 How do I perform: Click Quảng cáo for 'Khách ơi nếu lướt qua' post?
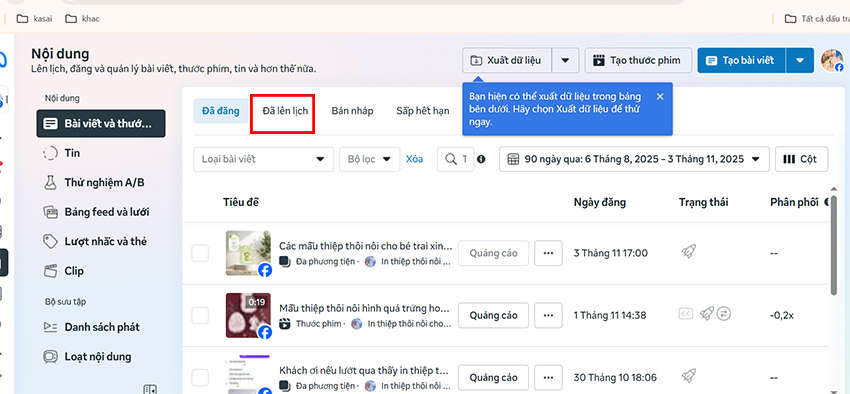point(493,378)
